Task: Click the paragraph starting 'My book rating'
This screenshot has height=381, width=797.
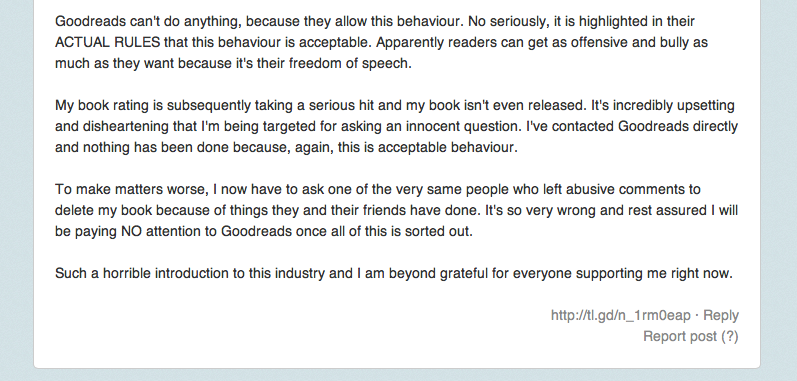Action: 396,126
